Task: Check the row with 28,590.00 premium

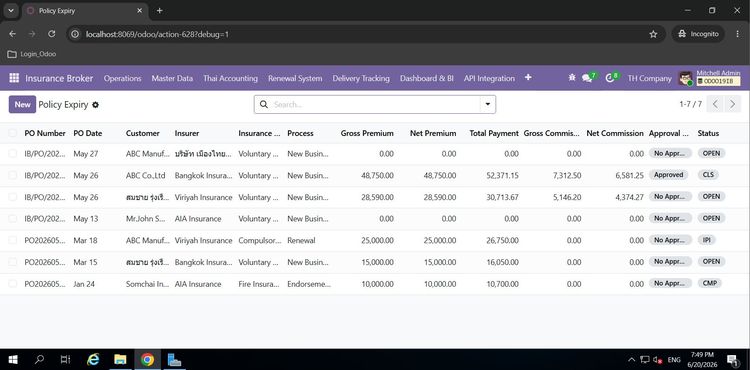Action: [12, 197]
